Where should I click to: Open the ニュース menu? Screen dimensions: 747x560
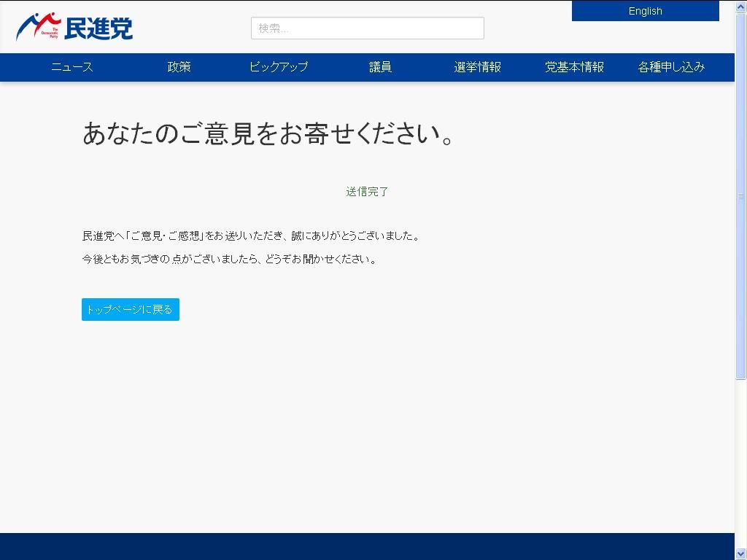[x=72, y=67]
